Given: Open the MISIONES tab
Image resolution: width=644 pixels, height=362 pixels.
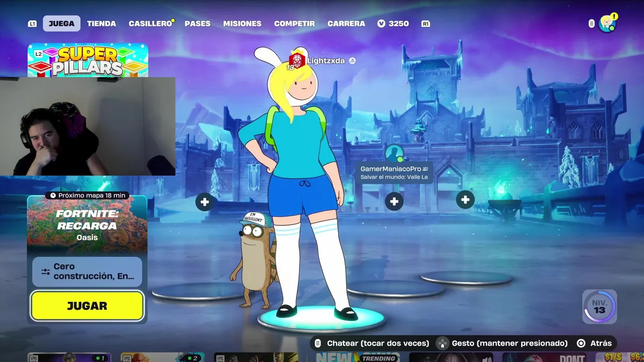Looking at the screenshot, I should pos(242,24).
